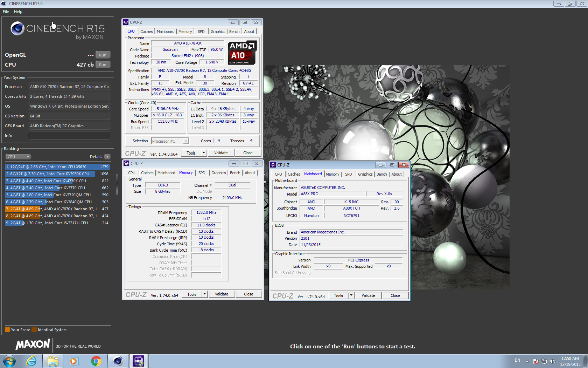Open the Help menu
588x368 pixels.
click(x=18, y=12)
